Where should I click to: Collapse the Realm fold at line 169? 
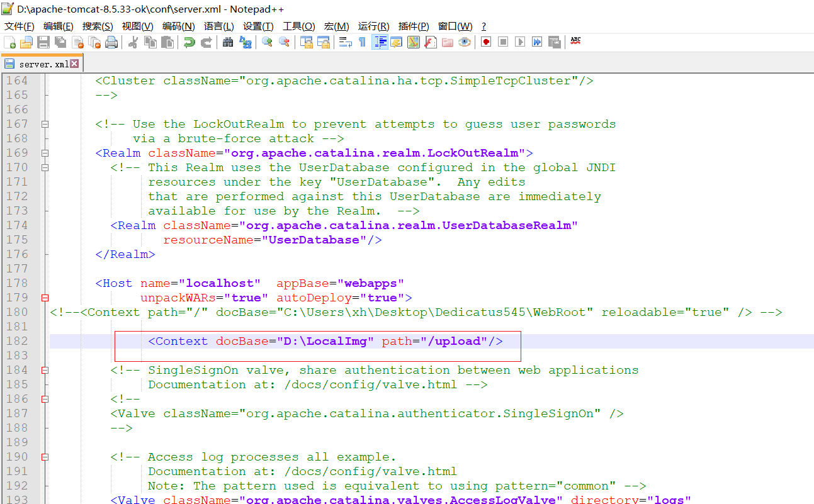coord(45,154)
